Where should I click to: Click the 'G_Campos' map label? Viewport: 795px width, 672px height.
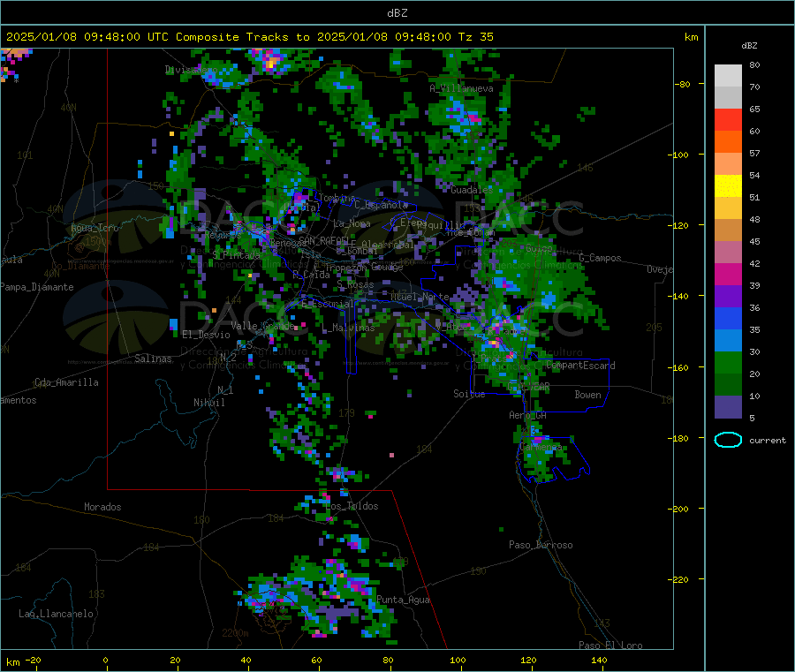tap(601, 258)
